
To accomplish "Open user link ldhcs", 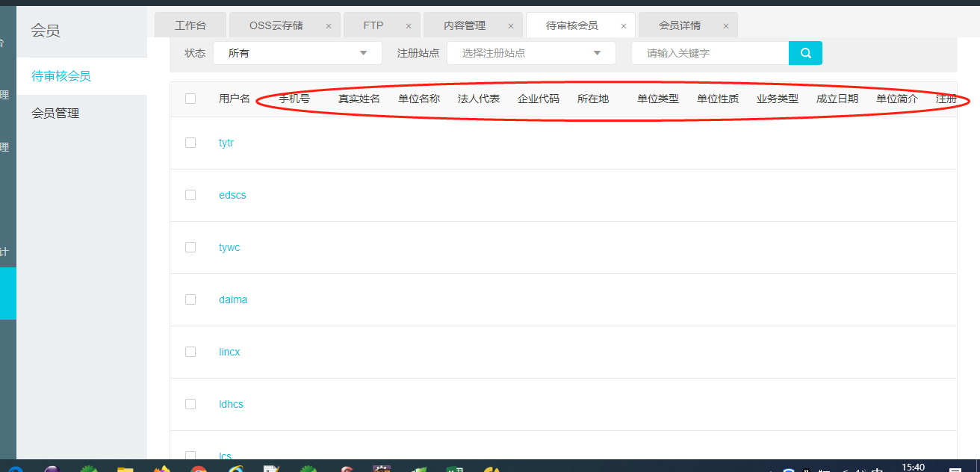I will pyautogui.click(x=231, y=404).
